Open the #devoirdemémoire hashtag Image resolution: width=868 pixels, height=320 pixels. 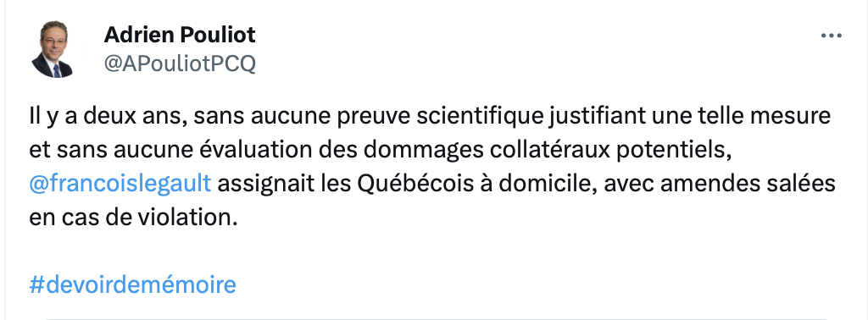(133, 284)
